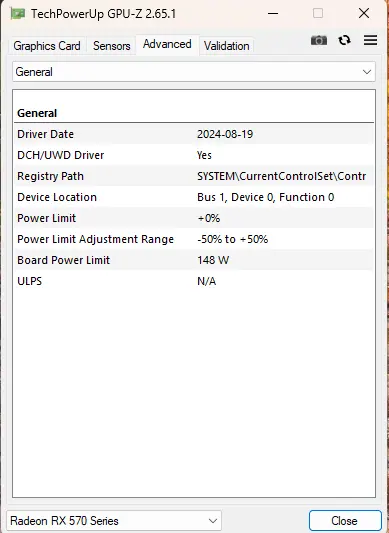Close the window with the X button

point(364,14)
